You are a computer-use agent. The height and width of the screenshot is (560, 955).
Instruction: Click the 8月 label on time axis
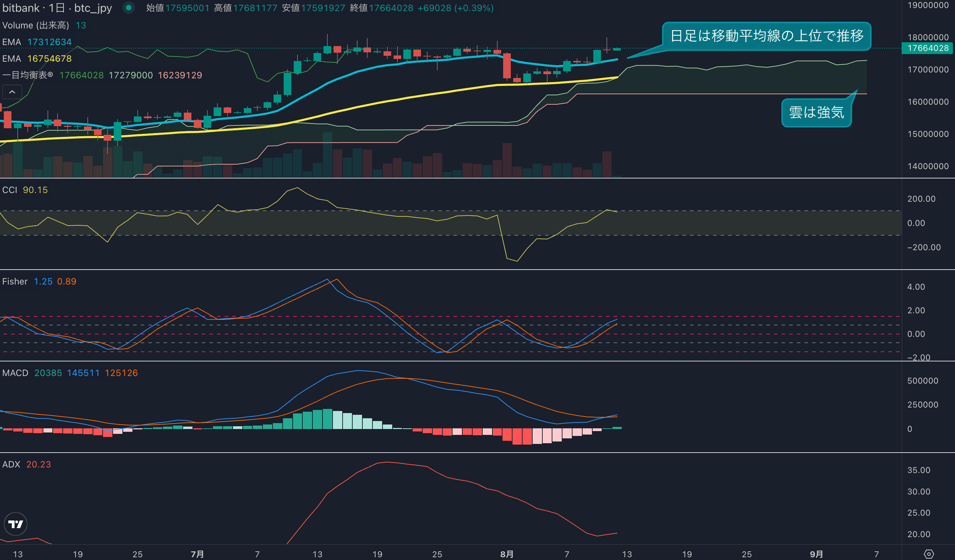coord(507,554)
